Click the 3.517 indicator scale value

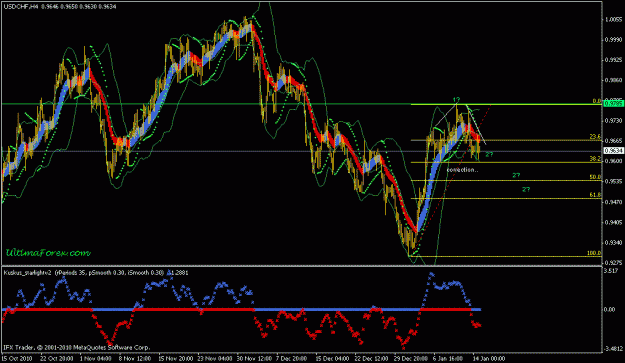[611, 271]
